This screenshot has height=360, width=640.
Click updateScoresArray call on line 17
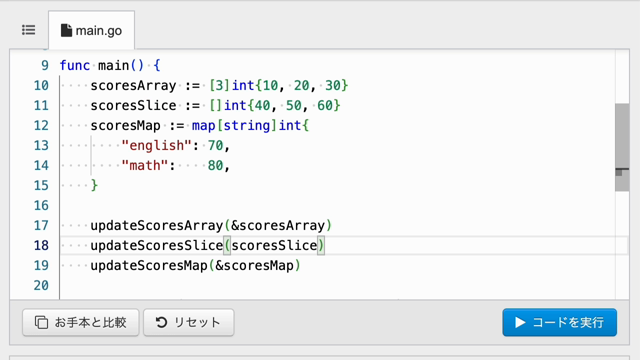point(157,225)
